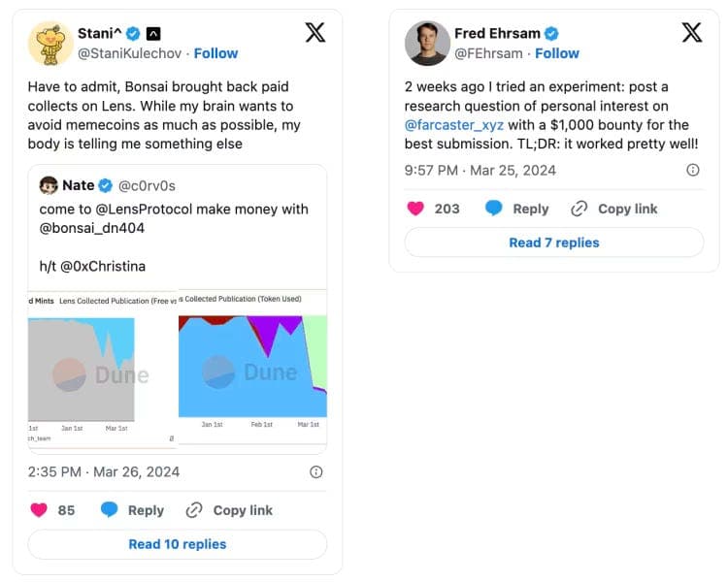
Task: Like Fred Ehrsam's tweet with the heart icon
Action: point(415,209)
